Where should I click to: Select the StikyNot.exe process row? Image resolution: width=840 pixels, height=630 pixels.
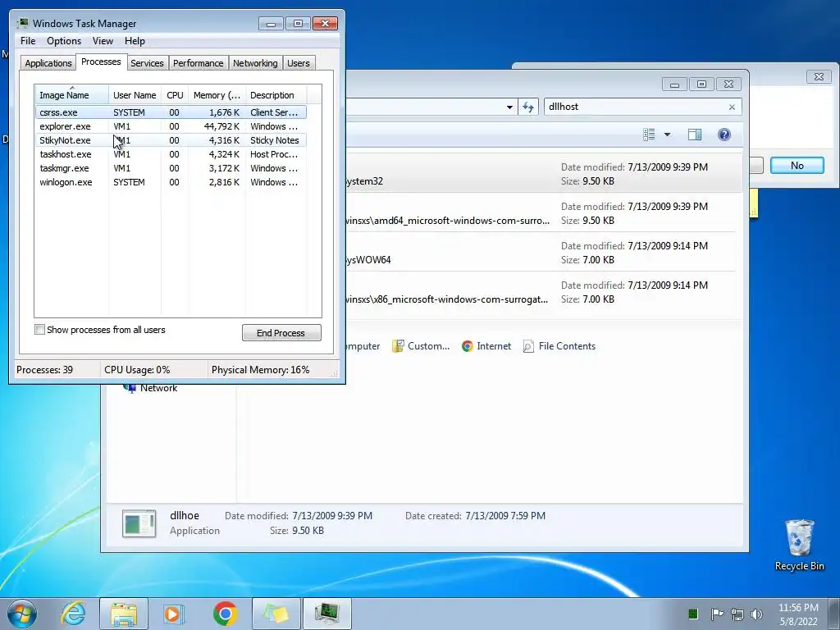pos(171,140)
